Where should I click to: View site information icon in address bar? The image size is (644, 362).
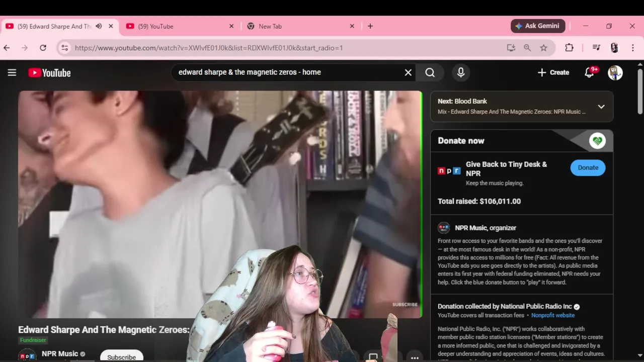click(x=64, y=48)
